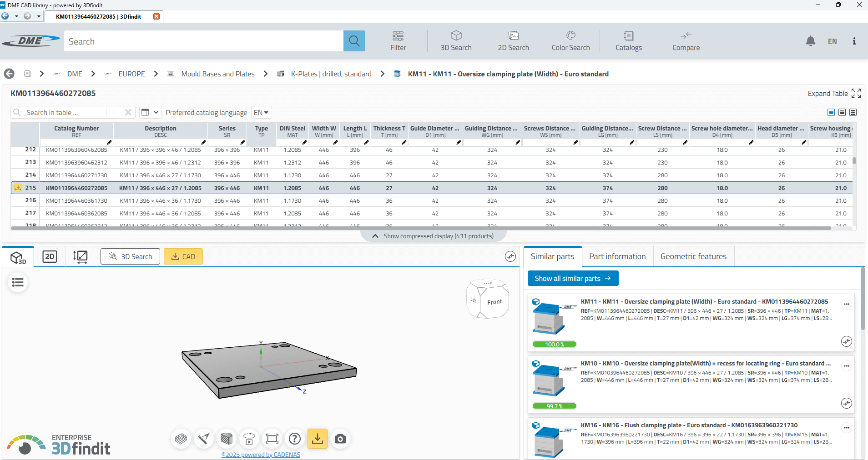Click the Show all similar parts button
This screenshot has height=460, width=868.
coord(573,278)
